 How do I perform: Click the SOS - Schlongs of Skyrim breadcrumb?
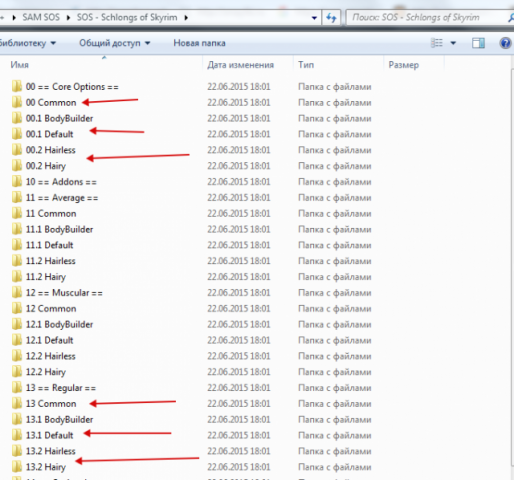(127, 17)
